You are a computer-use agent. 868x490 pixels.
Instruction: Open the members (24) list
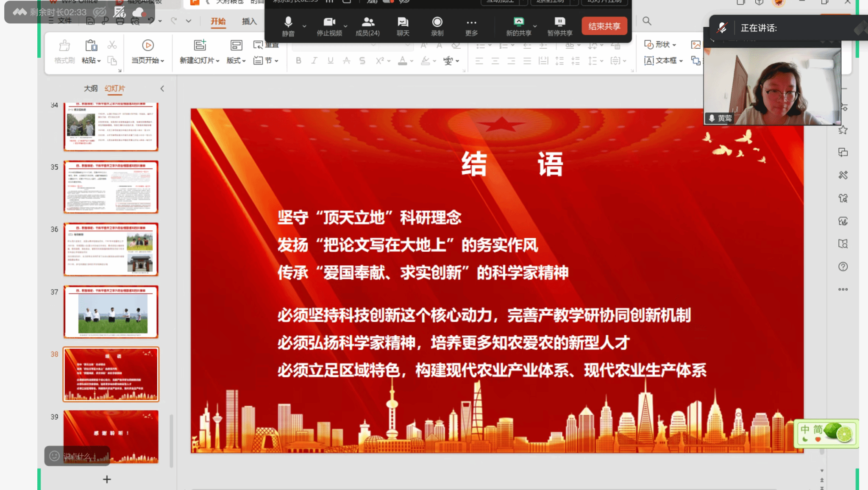(367, 26)
